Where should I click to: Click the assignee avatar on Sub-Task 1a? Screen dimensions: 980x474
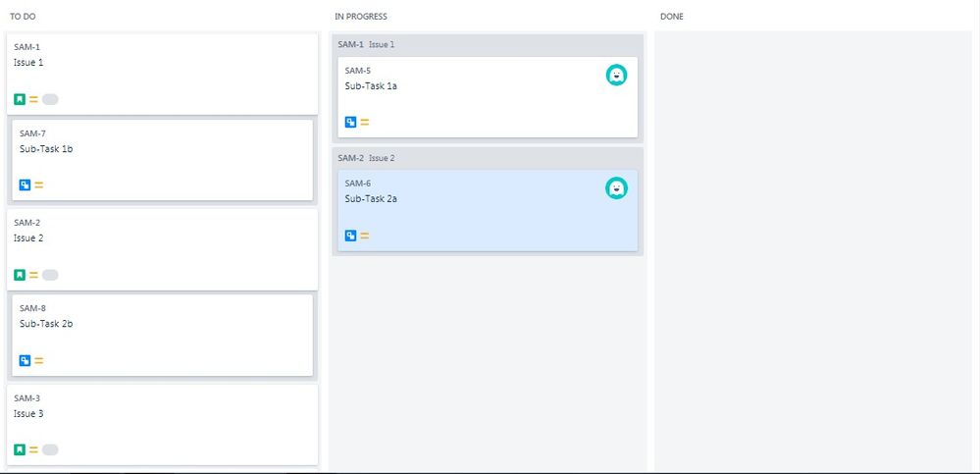[616, 75]
